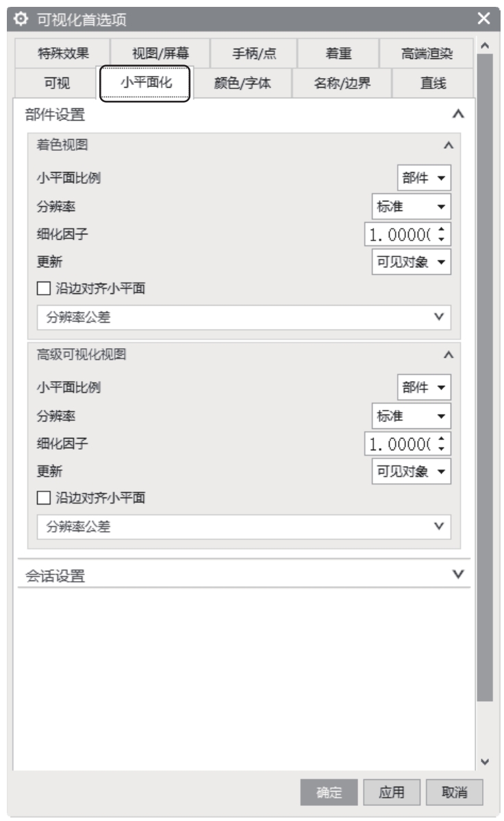Close the 可视化首选项 dialog with X
Image resolution: width=504 pixels, height=821 pixels.
click(x=483, y=19)
